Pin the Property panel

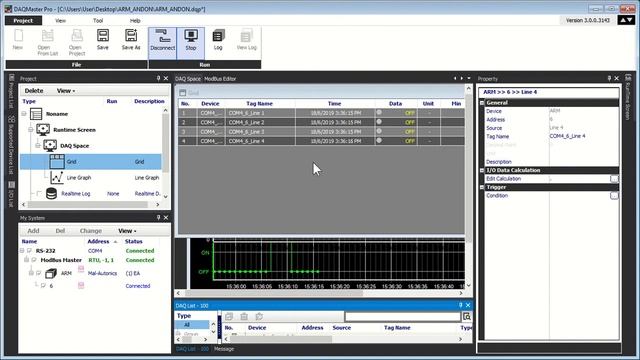(609, 78)
